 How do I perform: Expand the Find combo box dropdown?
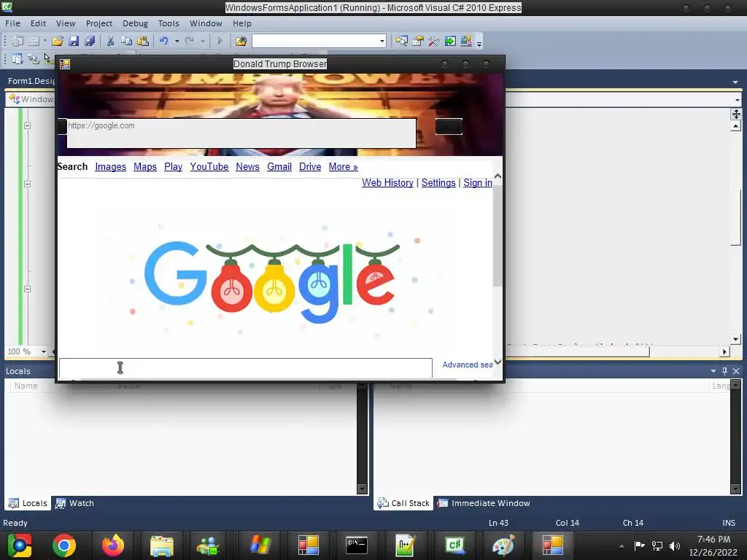382,42
